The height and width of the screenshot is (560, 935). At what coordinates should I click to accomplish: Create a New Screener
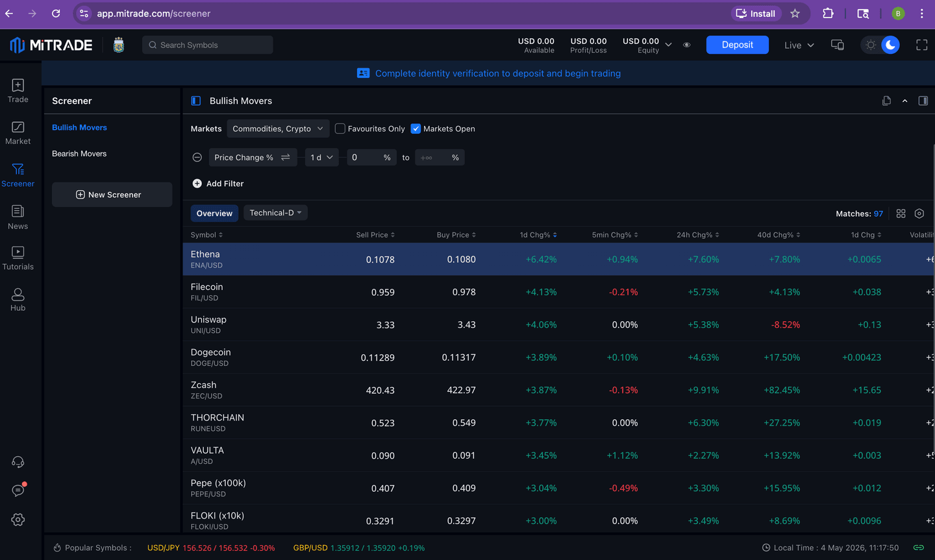(x=112, y=195)
